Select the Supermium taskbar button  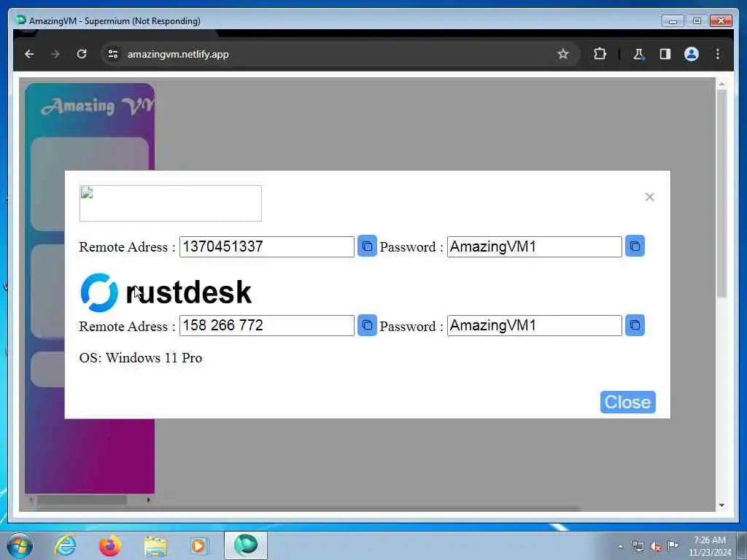point(246,545)
